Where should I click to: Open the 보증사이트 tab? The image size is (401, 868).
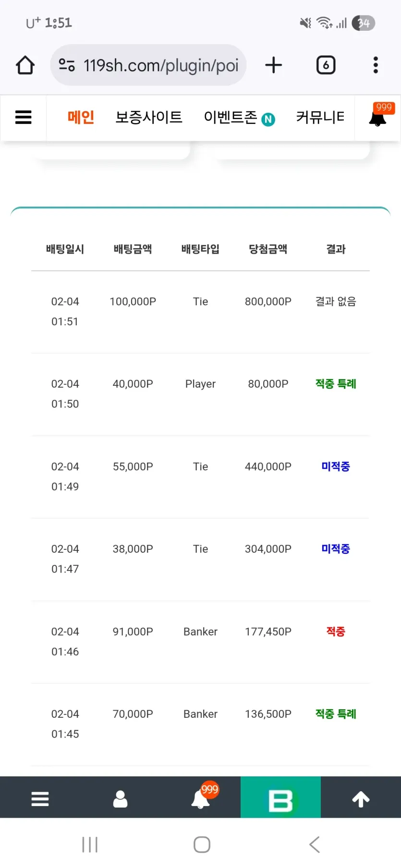coord(149,117)
